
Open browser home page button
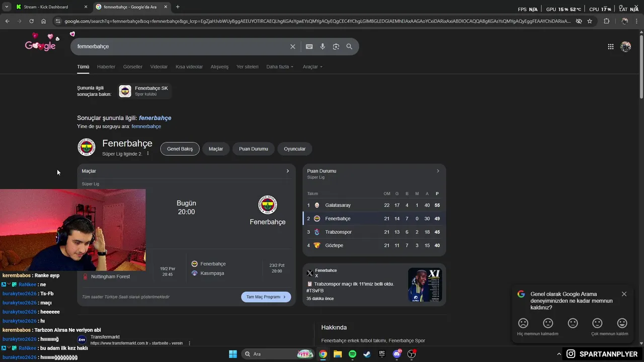pyautogui.click(x=43, y=21)
